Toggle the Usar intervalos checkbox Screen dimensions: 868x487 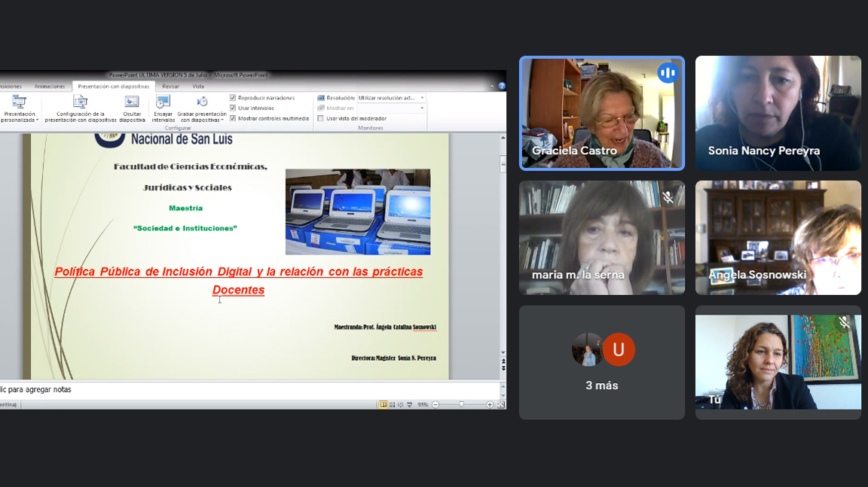pos(233,108)
